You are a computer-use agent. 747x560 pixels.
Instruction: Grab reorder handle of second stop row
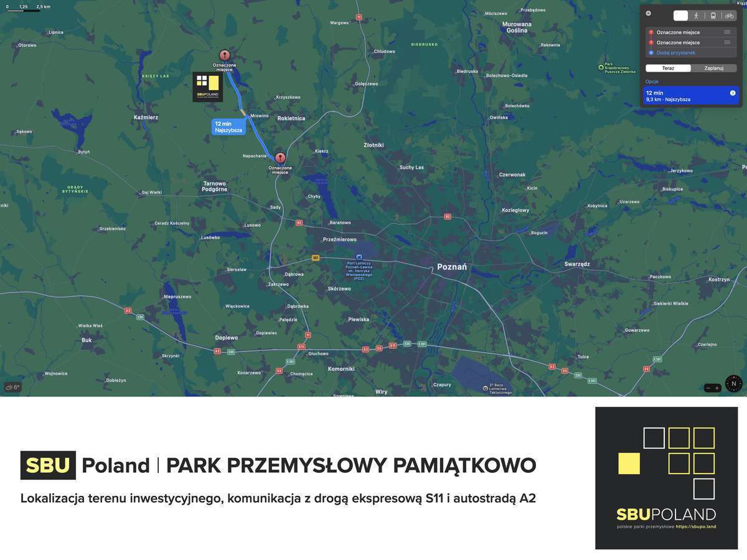727,42
